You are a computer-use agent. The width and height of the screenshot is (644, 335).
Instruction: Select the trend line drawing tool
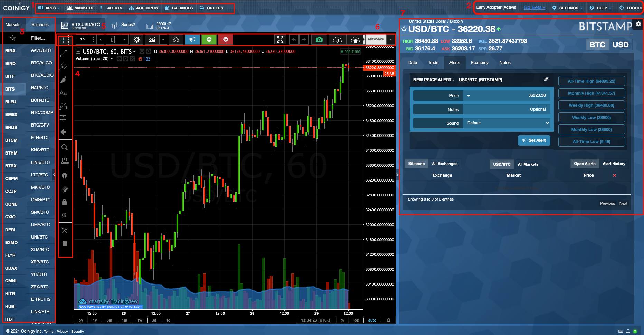pos(64,53)
